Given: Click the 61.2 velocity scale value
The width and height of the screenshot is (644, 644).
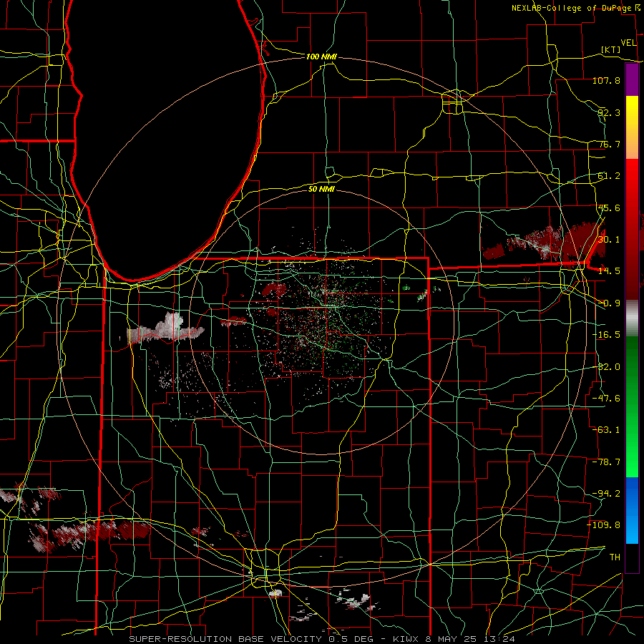Looking at the screenshot, I should (x=609, y=176).
